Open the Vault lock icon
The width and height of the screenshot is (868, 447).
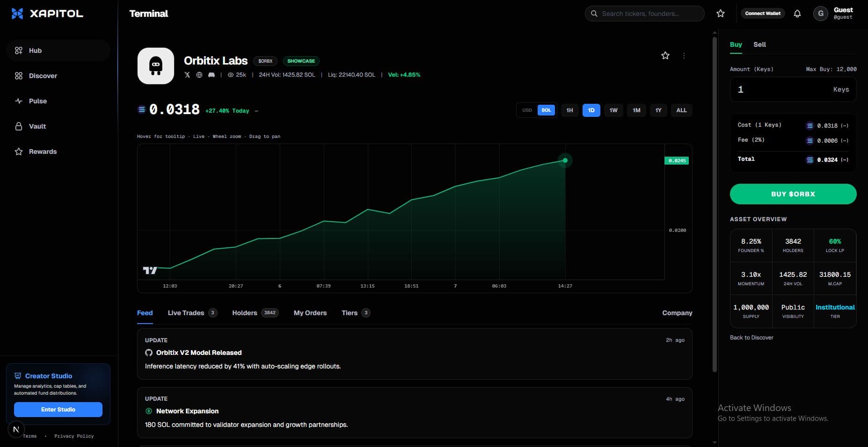click(19, 126)
